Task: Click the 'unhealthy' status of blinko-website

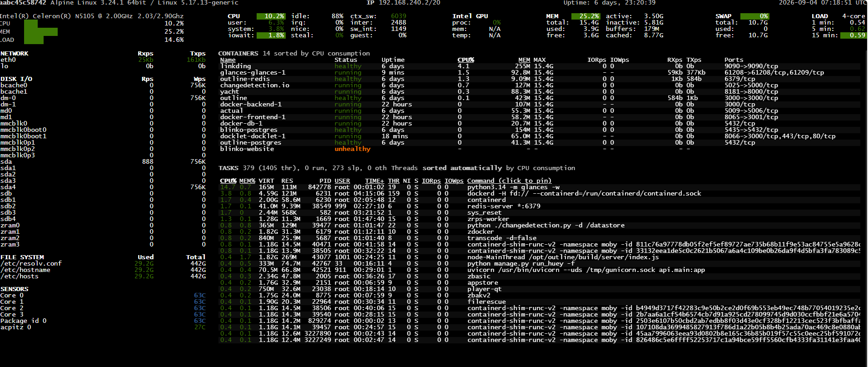Action: point(352,149)
